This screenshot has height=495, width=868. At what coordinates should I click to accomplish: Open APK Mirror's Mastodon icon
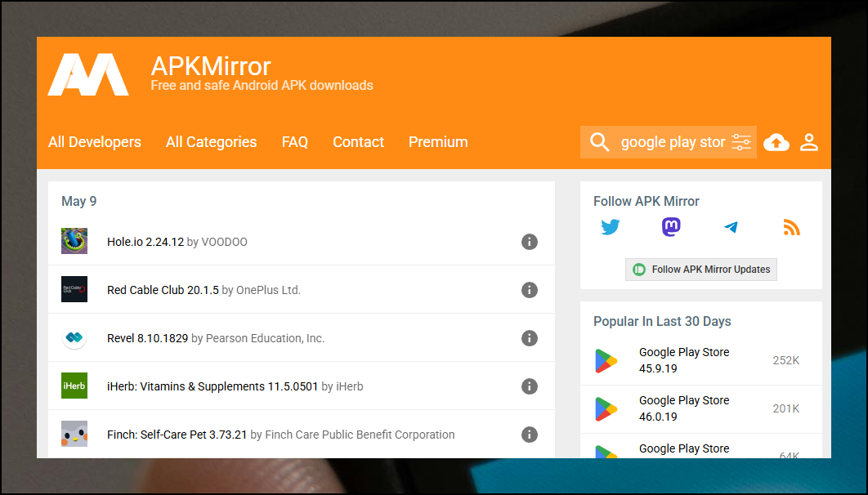click(671, 227)
